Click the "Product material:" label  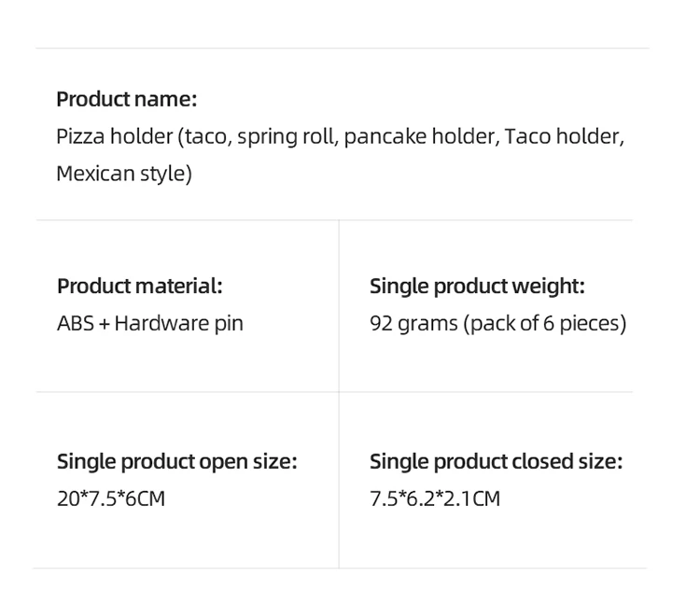pos(139,286)
